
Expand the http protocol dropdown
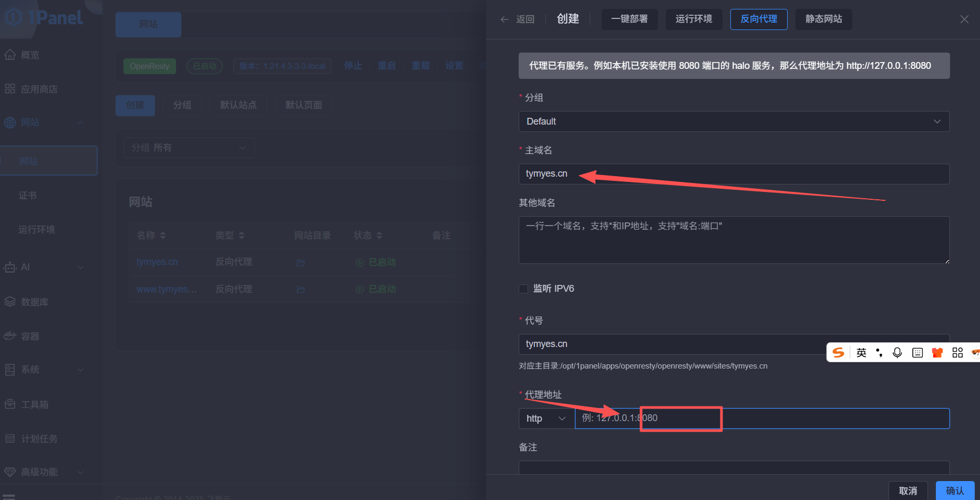[x=546, y=419]
